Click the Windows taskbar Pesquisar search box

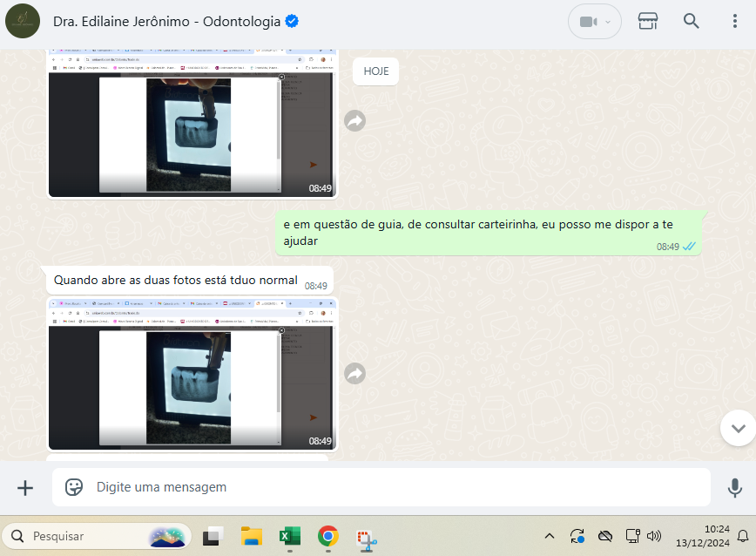(96, 536)
